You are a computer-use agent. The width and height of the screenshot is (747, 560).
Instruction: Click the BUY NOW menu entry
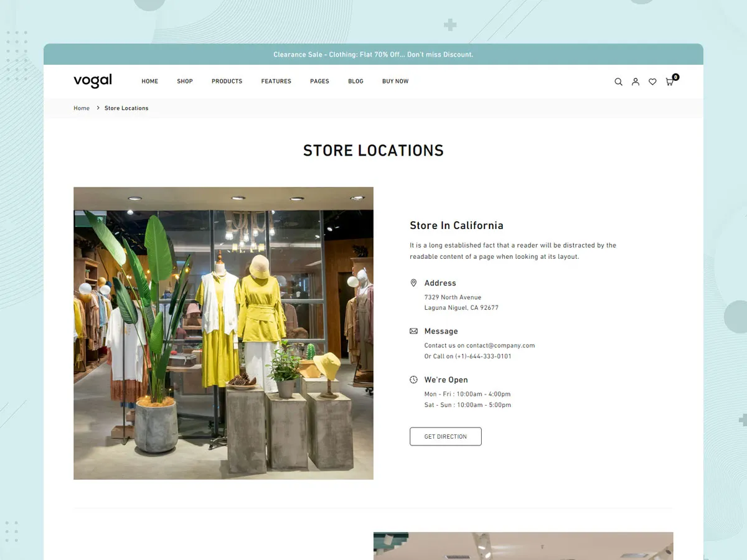point(395,81)
